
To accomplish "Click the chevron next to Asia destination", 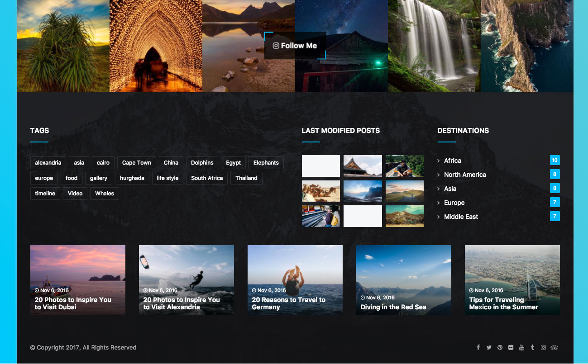I will pos(439,189).
